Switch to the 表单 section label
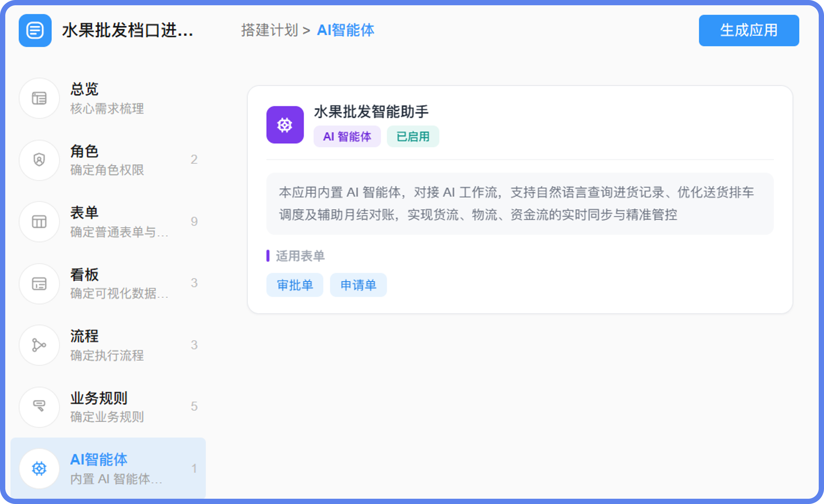824x504 pixels. pyautogui.click(x=84, y=213)
